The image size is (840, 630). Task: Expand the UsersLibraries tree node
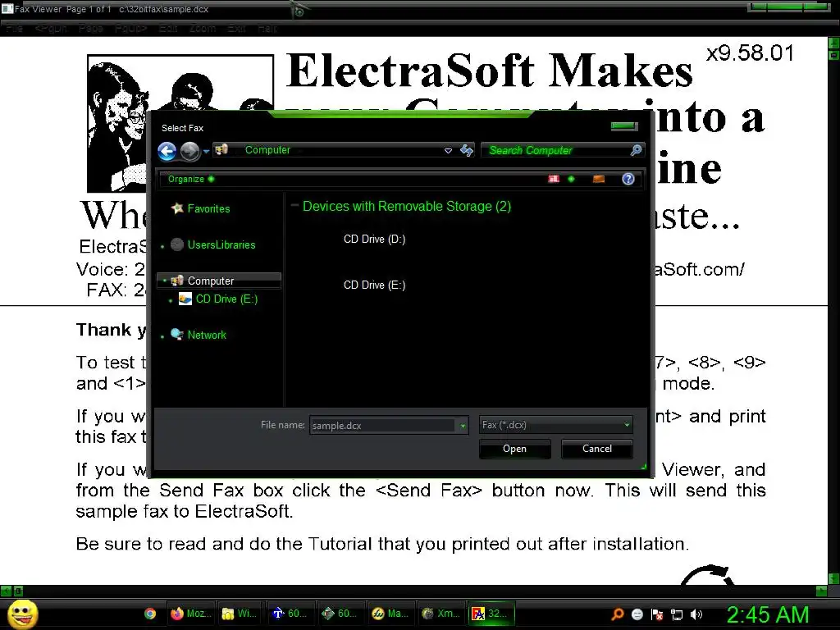tap(162, 247)
